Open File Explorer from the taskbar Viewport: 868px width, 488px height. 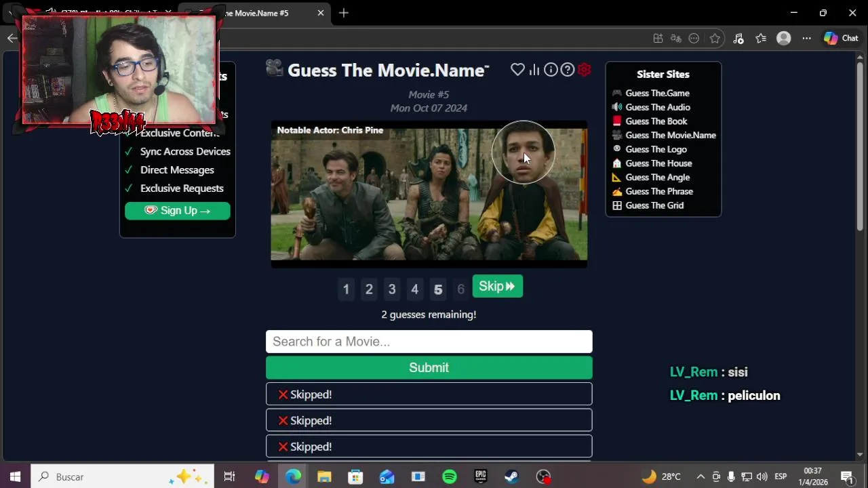click(324, 477)
